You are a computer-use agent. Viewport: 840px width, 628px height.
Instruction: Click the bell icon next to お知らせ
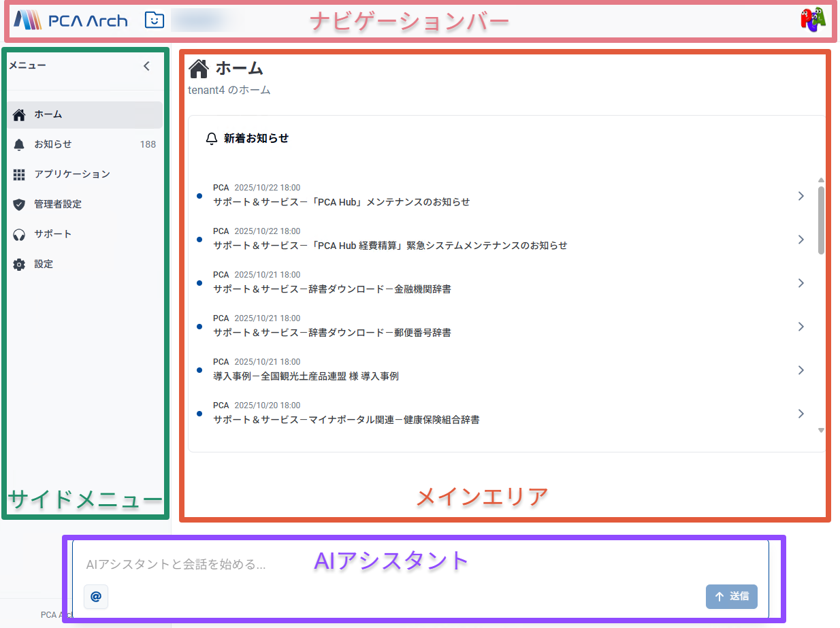(x=18, y=144)
